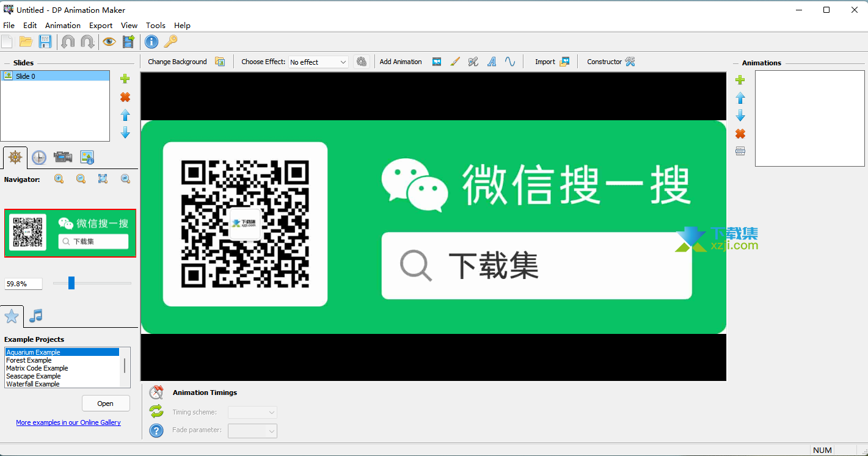868x456 pixels.
Task: Switch to the video camera tab
Action: [63, 157]
